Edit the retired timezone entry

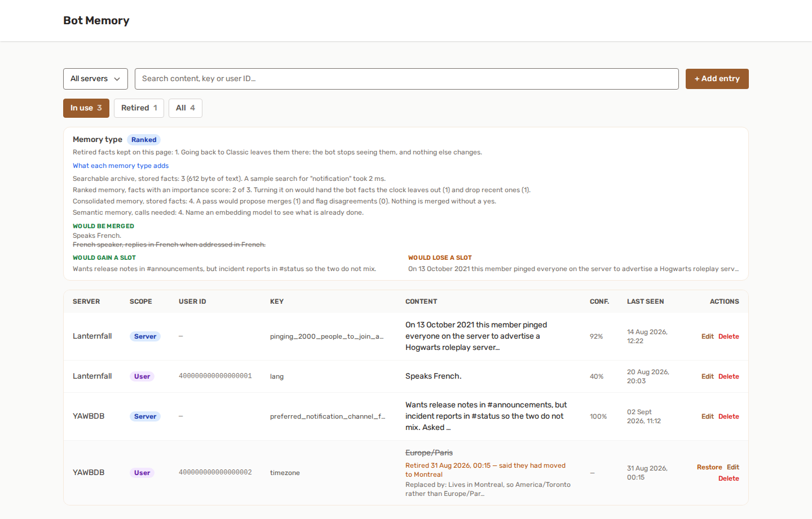733,467
